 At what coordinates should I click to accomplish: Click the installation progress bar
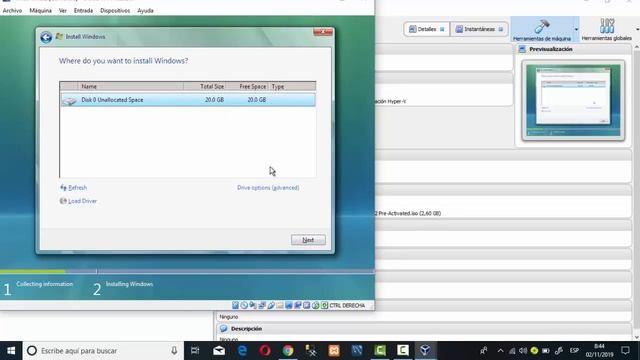(x=187, y=271)
